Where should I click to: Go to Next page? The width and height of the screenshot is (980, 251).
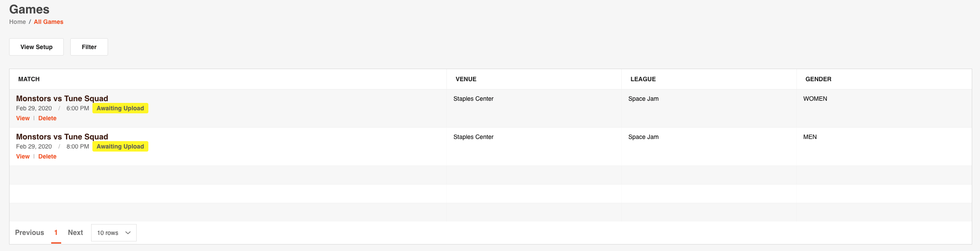75,233
